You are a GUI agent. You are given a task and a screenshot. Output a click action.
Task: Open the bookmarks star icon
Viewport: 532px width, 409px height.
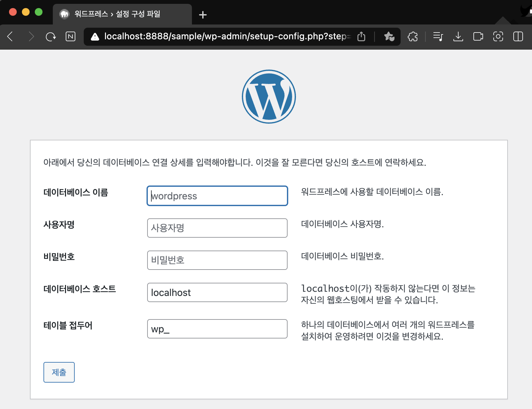[389, 36]
